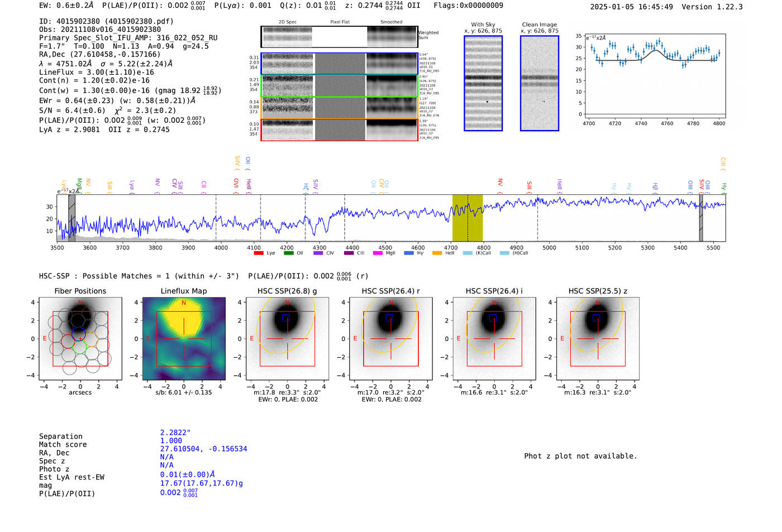
Task: Click the EW: 0.6±0.2Å header text
Action: [x=66, y=6]
